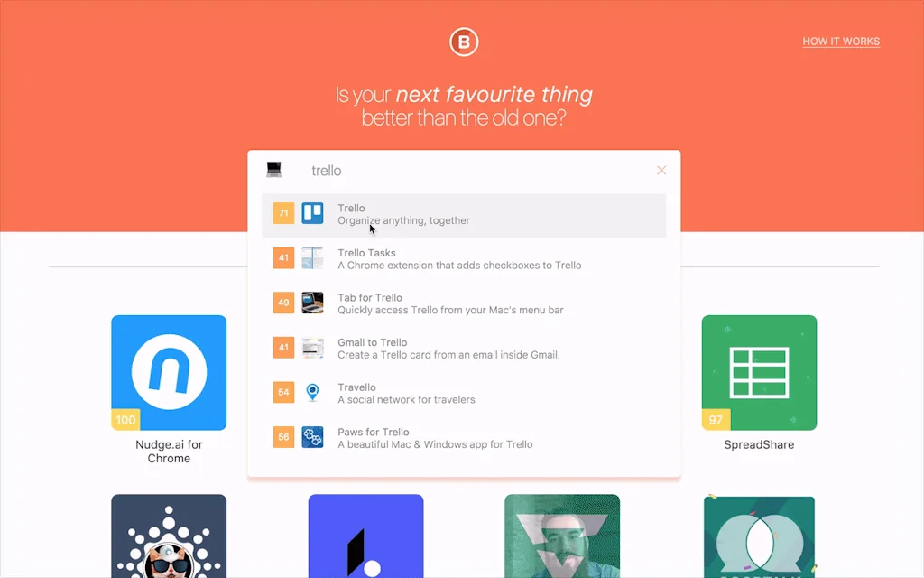
Task: Select the 'Gmail to Trello' result title
Action: point(372,342)
